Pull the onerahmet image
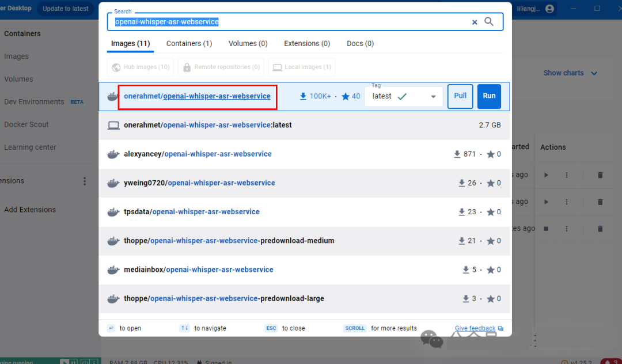The image size is (622, 364). click(460, 96)
